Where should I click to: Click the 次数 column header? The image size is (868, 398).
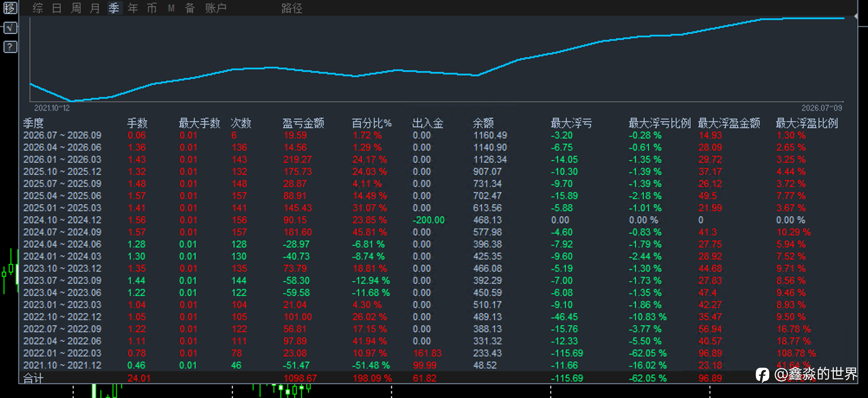point(241,123)
